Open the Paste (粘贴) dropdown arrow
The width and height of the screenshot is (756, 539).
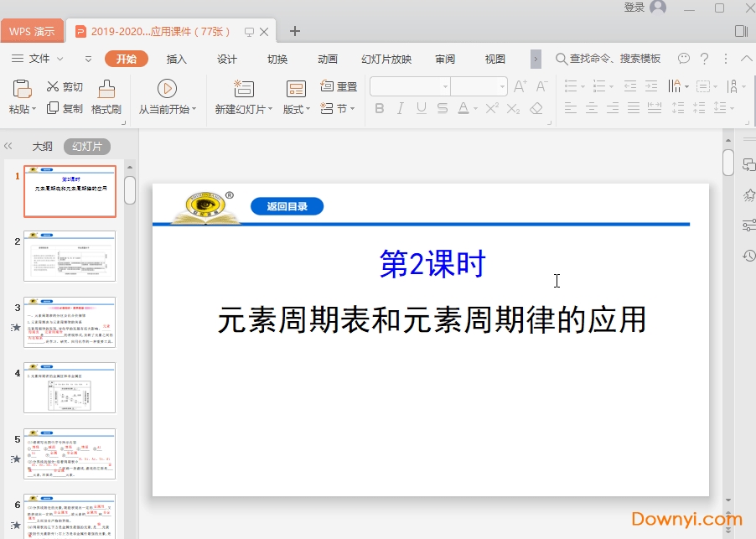(x=34, y=109)
